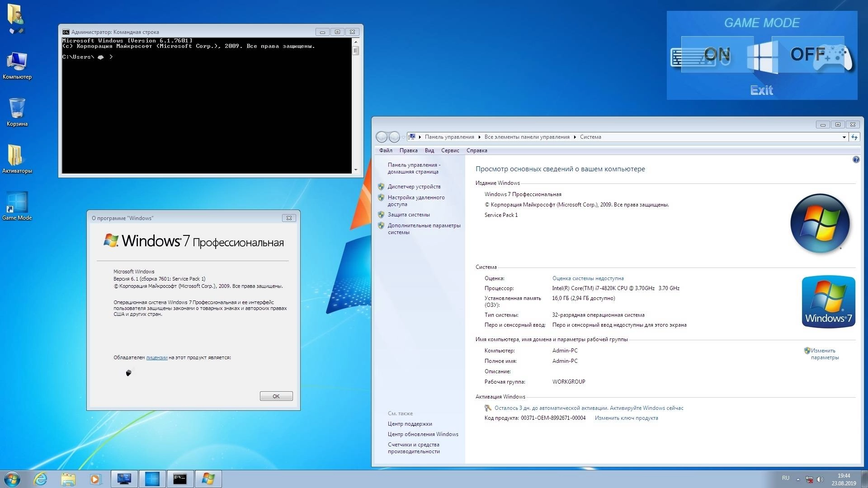Screen dimensions: 868x488
Task: Open the user folder icon at desktop top
Action: pyautogui.click(x=16, y=19)
